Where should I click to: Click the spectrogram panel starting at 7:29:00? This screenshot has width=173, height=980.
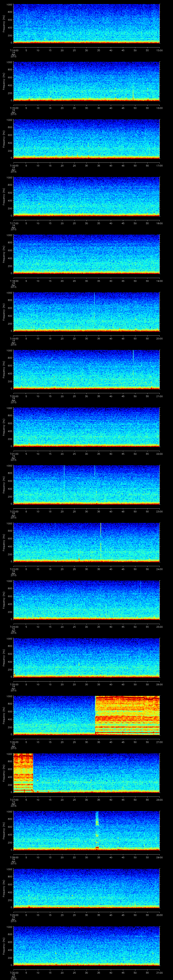pos(87,888)
